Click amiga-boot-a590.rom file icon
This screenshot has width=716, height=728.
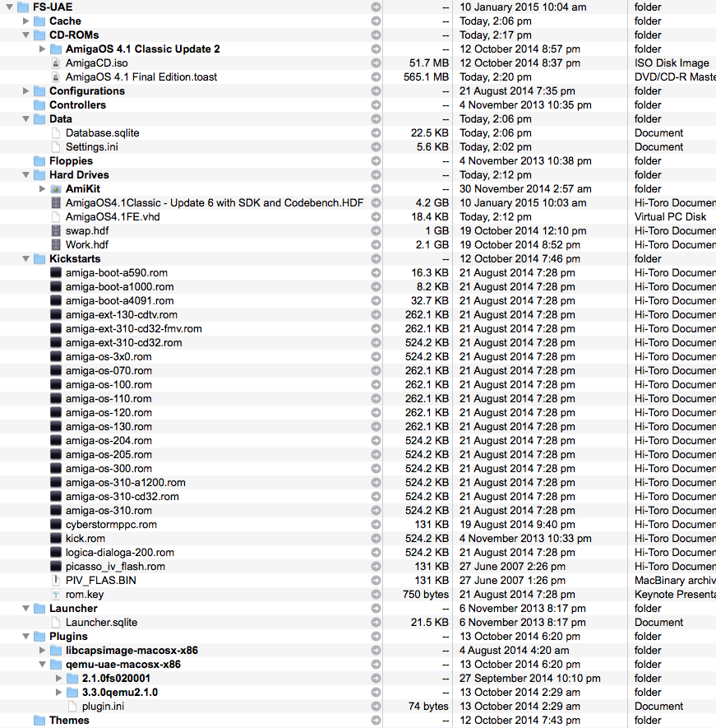(56, 272)
